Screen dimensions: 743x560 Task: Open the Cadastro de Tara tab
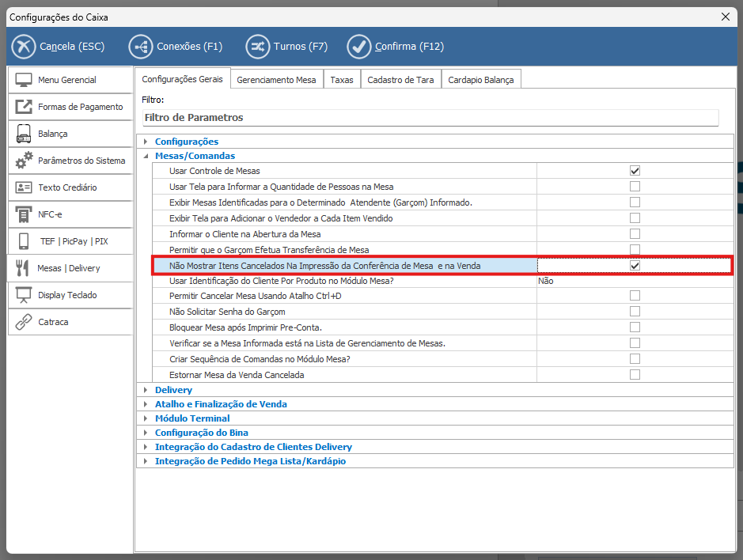[x=400, y=80]
